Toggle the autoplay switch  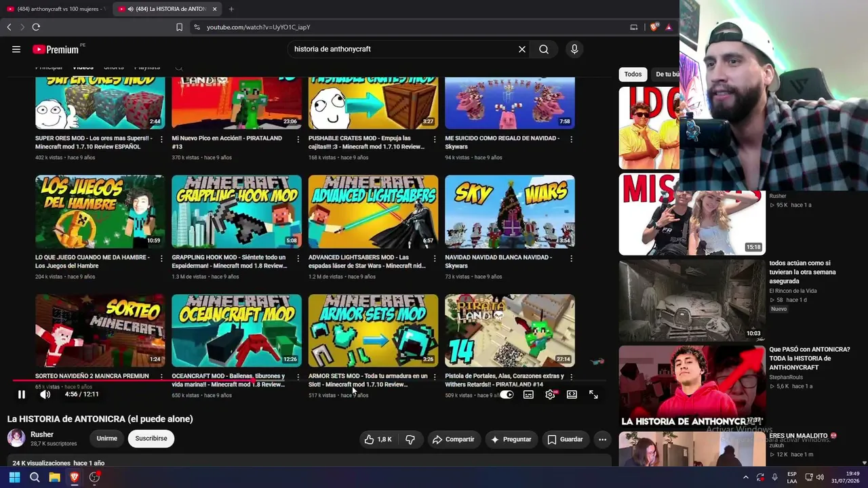(507, 394)
